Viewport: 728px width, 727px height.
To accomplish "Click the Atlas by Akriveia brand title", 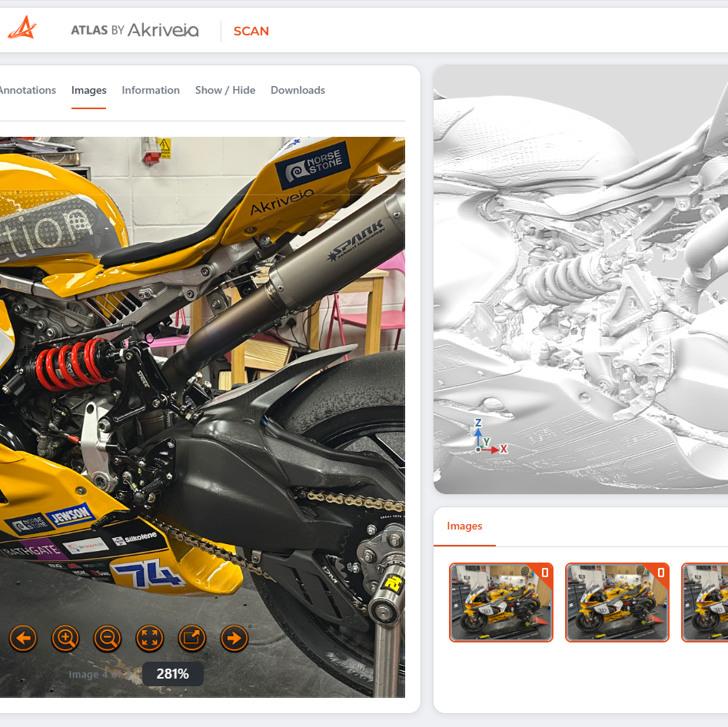I will [135, 30].
